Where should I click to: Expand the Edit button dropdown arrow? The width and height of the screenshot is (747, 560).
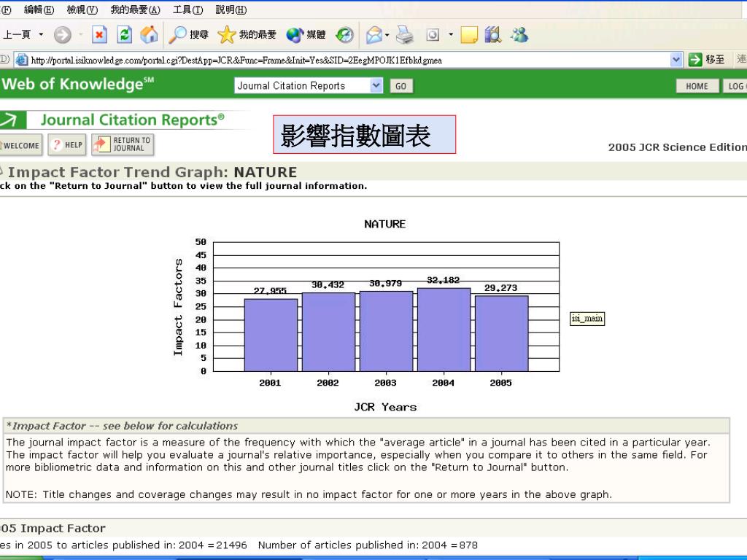451,35
